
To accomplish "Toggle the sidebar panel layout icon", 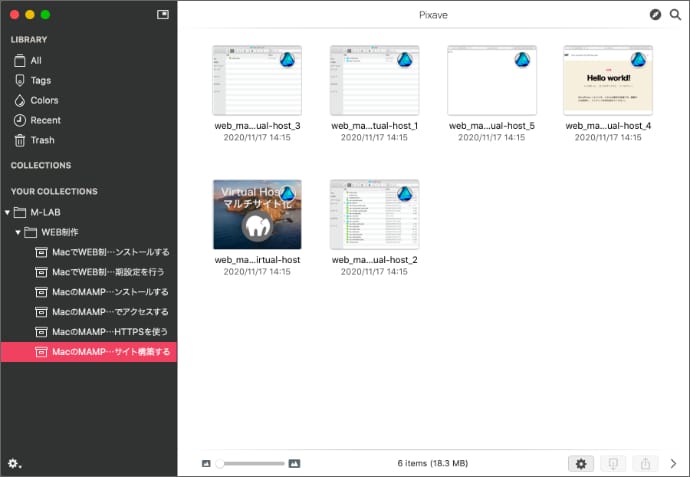I will coord(163,15).
